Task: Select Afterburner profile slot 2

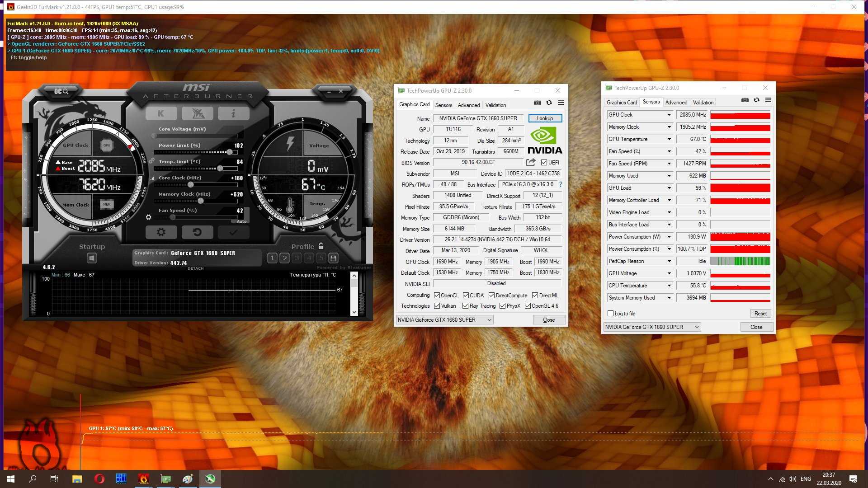Action: coord(284,258)
